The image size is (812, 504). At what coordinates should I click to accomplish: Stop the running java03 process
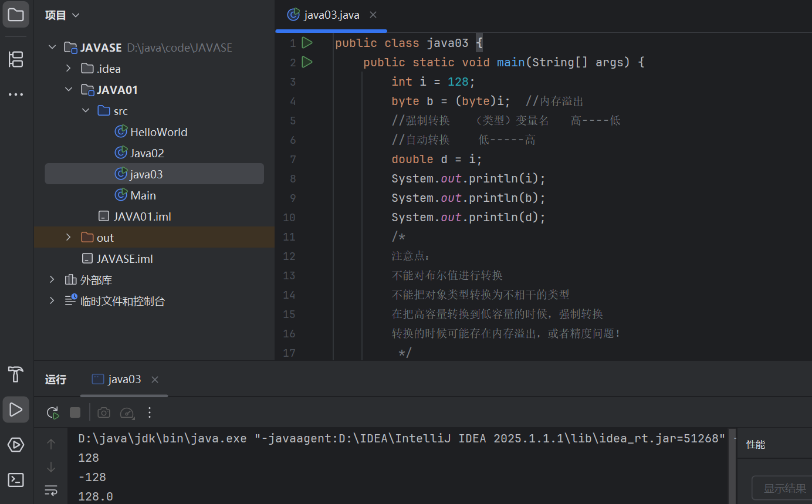(75, 412)
